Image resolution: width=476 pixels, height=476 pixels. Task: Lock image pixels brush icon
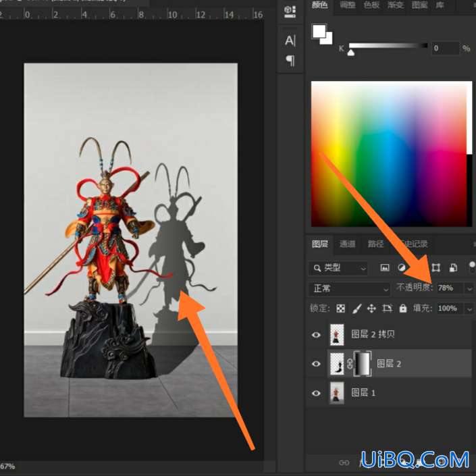356,309
